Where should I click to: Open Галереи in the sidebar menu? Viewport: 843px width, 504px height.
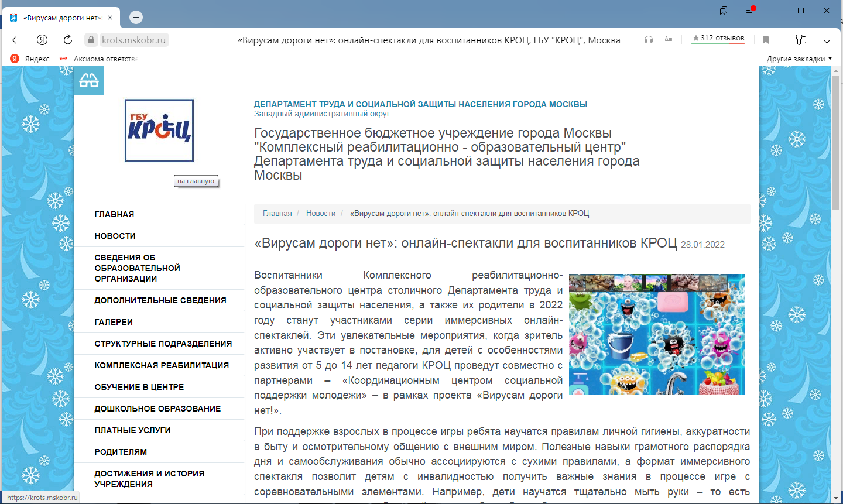click(x=114, y=322)
